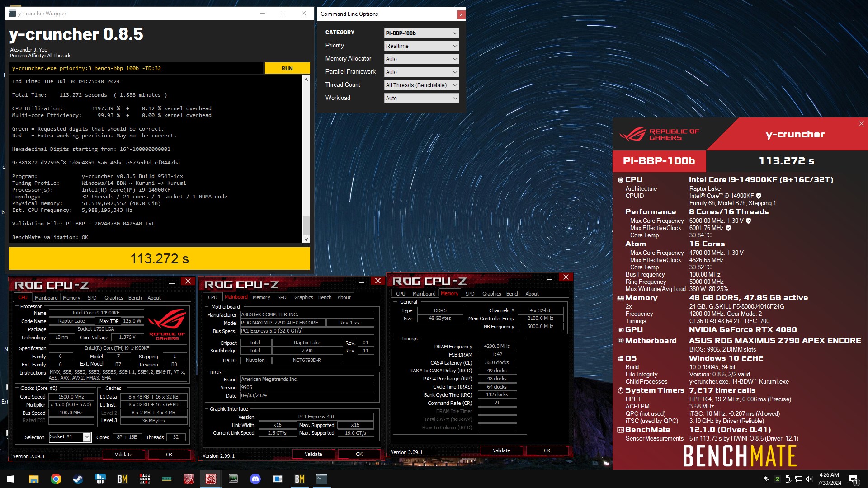
Task: Open SPD tab in middle CPU-Z window
Action: point(282,297)
